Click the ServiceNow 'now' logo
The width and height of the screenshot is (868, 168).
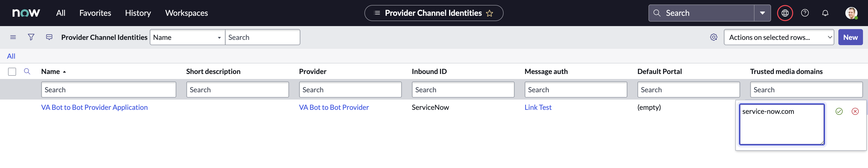point(26,13)
